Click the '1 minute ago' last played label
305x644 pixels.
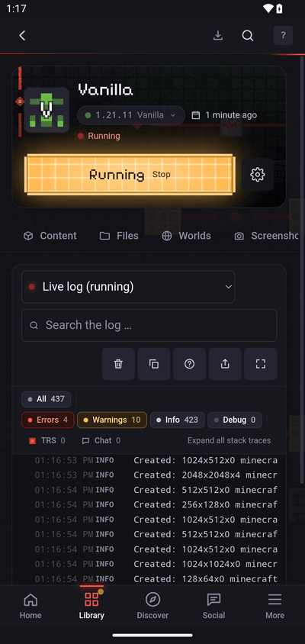click(224, 115)
